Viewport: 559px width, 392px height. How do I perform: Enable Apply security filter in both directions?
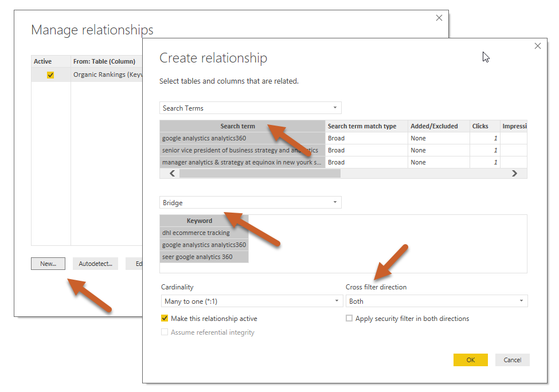coord(349,319)
